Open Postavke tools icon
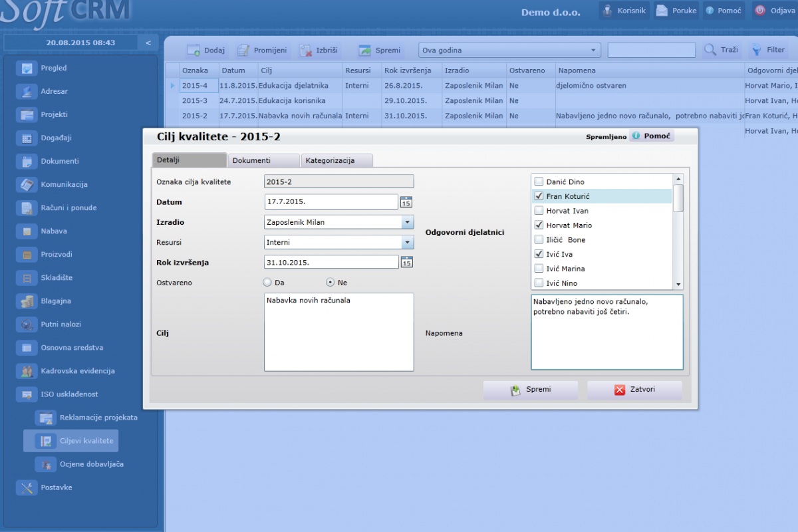The image size is (798, 532). pyautogui.click(x=27, y=487)
